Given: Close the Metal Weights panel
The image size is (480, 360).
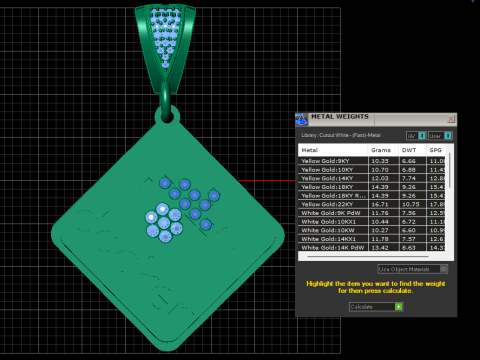Looking at the screenshot, I should click(451, 119).
